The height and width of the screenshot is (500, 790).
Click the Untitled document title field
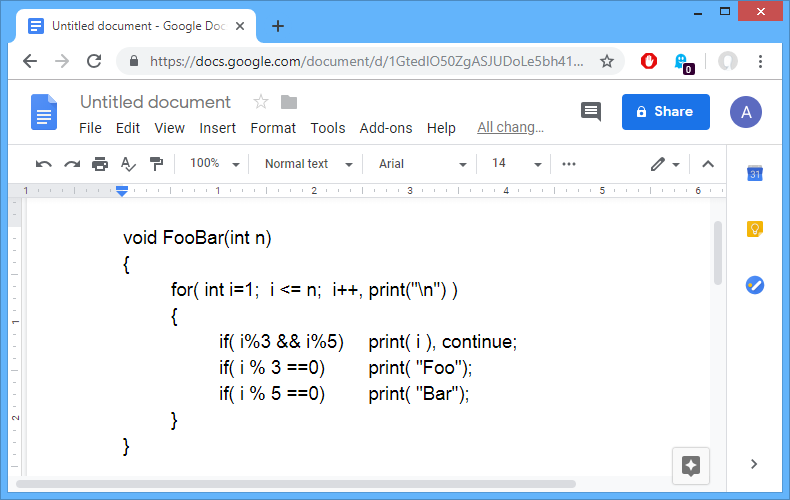pos(155,102)
